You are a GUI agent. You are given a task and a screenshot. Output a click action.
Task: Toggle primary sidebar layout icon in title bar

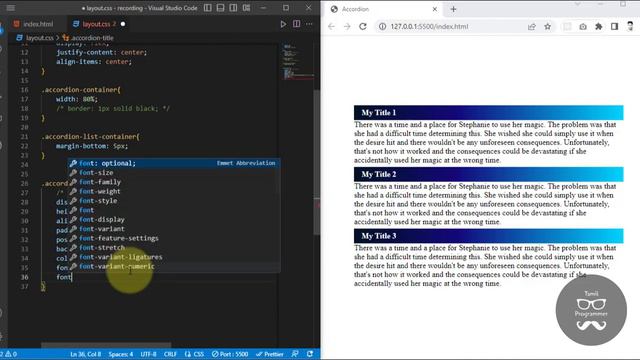point(208,8)
